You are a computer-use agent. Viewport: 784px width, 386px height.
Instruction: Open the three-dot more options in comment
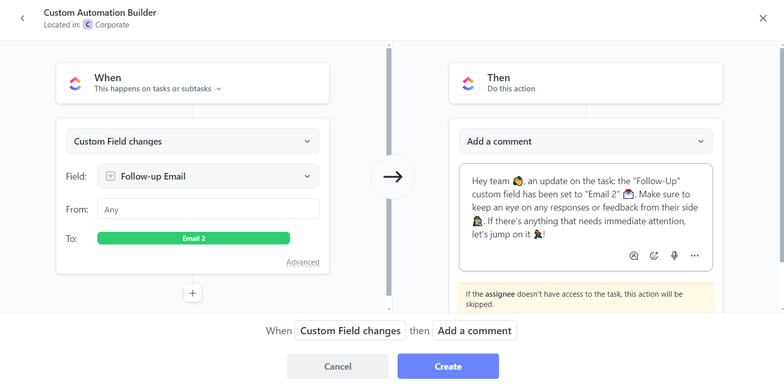694,256
